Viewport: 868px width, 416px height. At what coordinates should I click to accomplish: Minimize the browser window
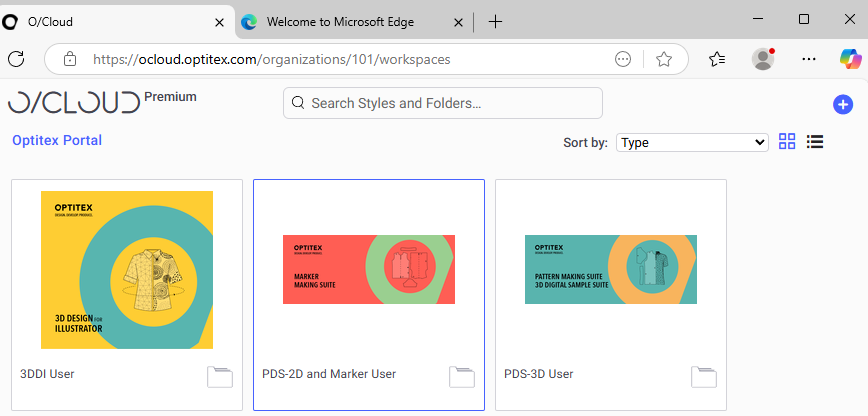[x=758, y=19]
